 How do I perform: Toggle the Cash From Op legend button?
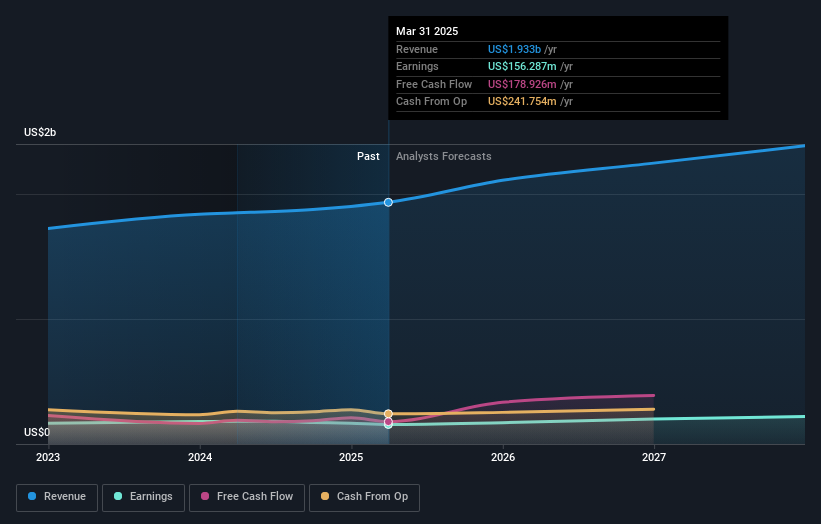(x=364, y=497)
